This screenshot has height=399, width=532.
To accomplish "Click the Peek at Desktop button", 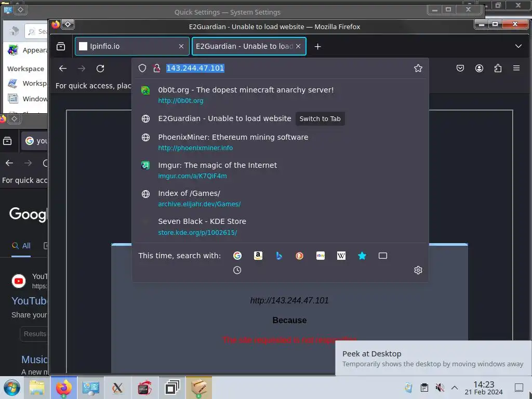I will tap(519, 388).
